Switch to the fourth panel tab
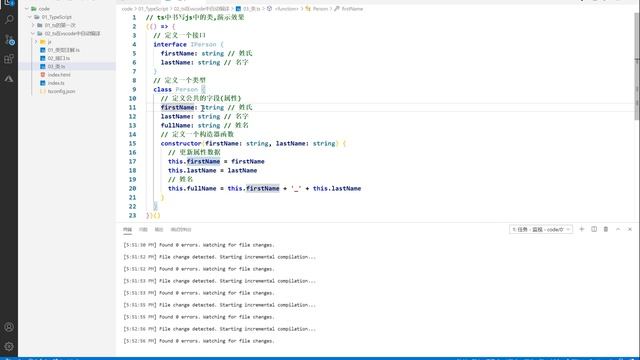The image size is (640, 360). click(x=181, y=229)
